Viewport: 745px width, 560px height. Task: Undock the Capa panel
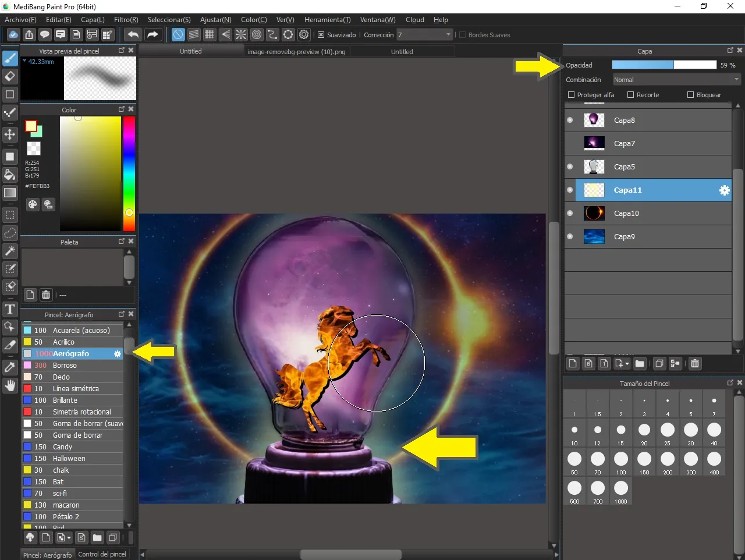click(x=730, y=50)
